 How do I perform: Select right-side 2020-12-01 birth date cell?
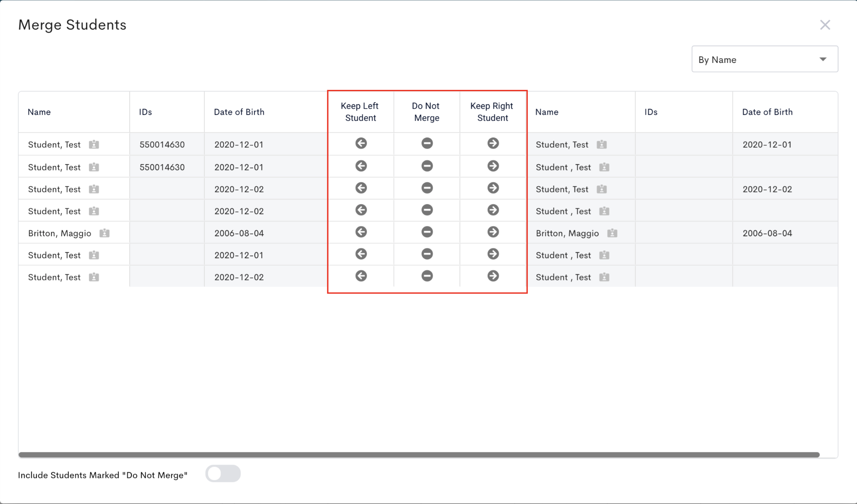785,145
